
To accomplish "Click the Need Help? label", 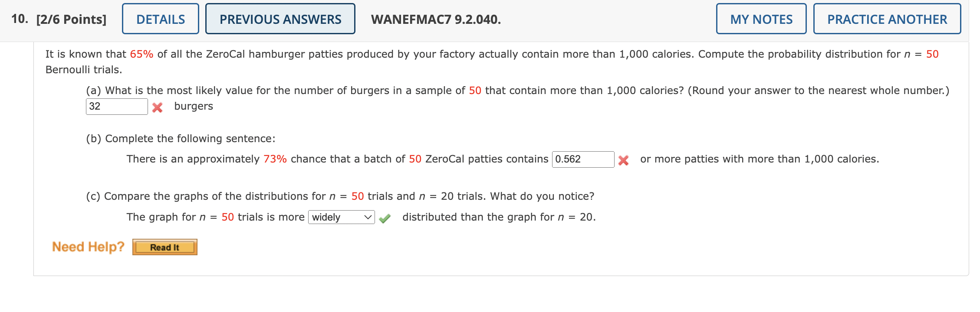I will pos(87,246).
